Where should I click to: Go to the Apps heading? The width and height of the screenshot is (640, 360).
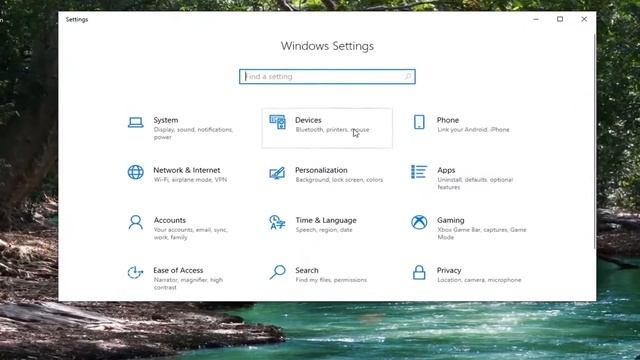pos(446,170)
